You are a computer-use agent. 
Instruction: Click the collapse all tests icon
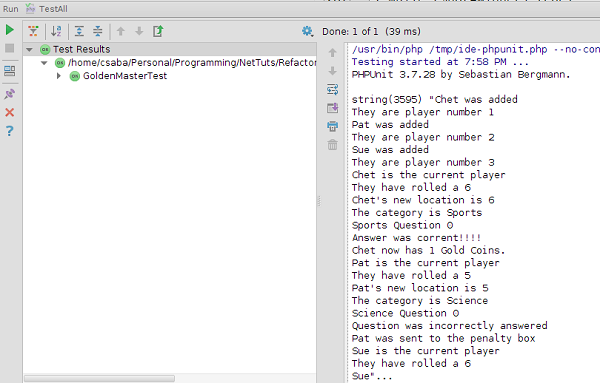click(98, 31)
